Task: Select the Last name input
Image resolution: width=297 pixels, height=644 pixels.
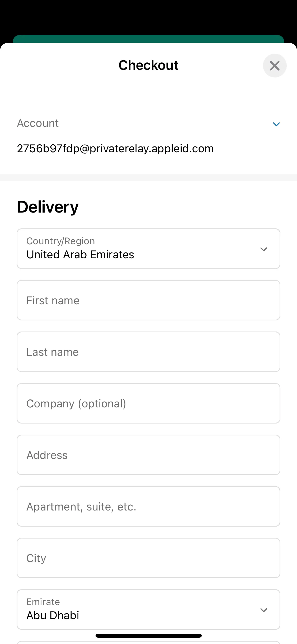Action: pos(148,352)
